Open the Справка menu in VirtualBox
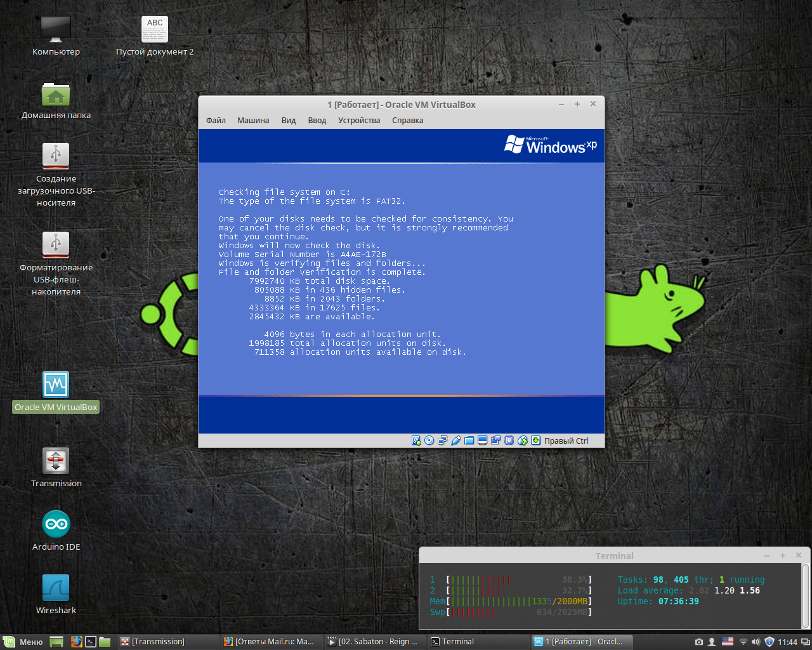812x650 pixels. (x=407, y=121)
